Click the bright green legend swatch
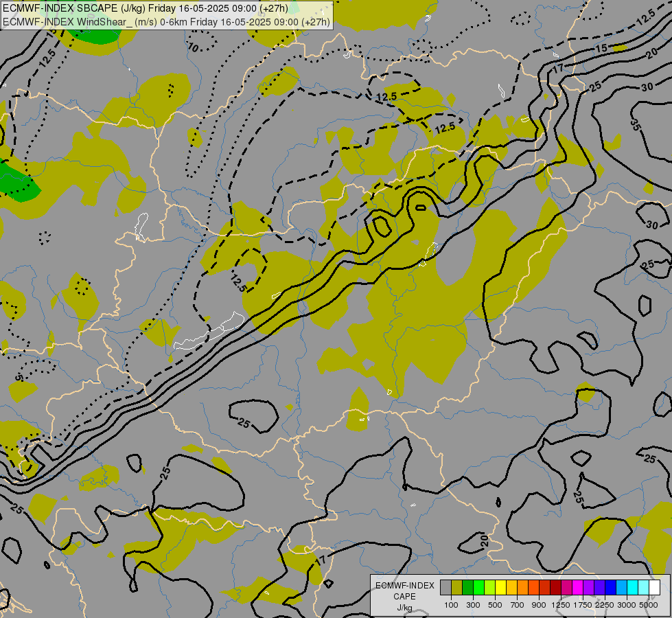The image size is (672, 618). [478, 587]
